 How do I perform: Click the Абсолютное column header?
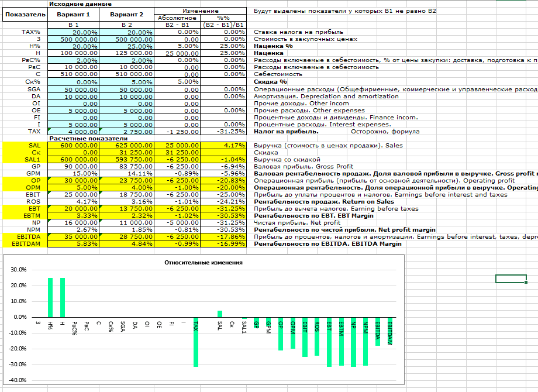pos(177,18)
